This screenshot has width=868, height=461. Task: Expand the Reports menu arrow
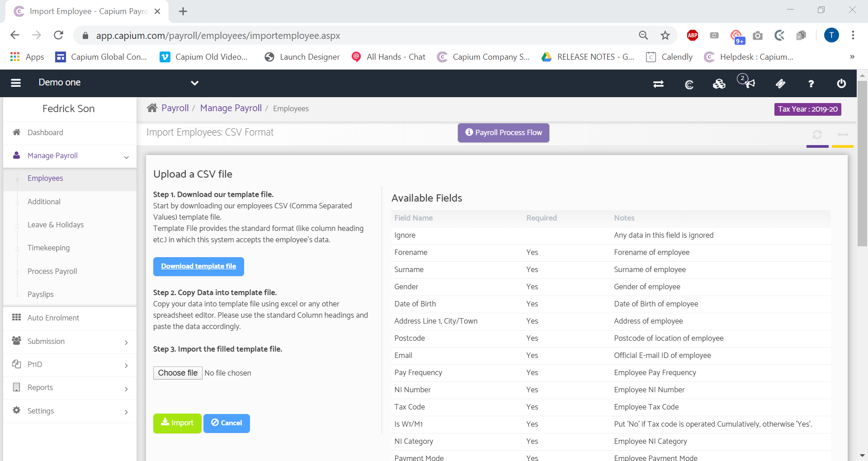[x=126, y=389]
